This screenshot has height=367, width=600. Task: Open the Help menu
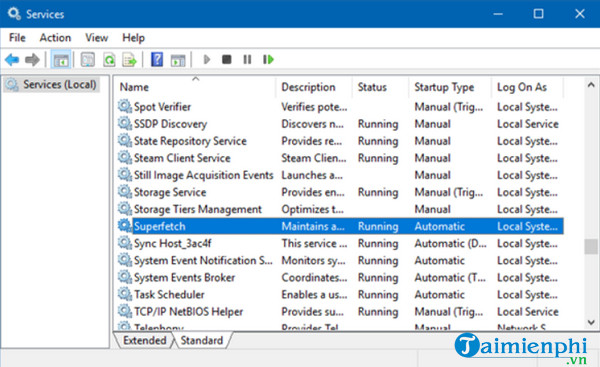click(x=134, y=38)
